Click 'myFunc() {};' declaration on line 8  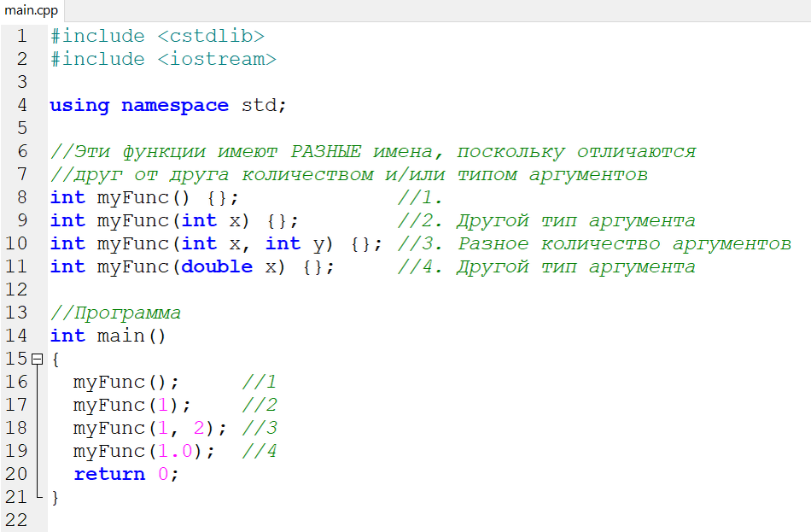pos(167,198)
